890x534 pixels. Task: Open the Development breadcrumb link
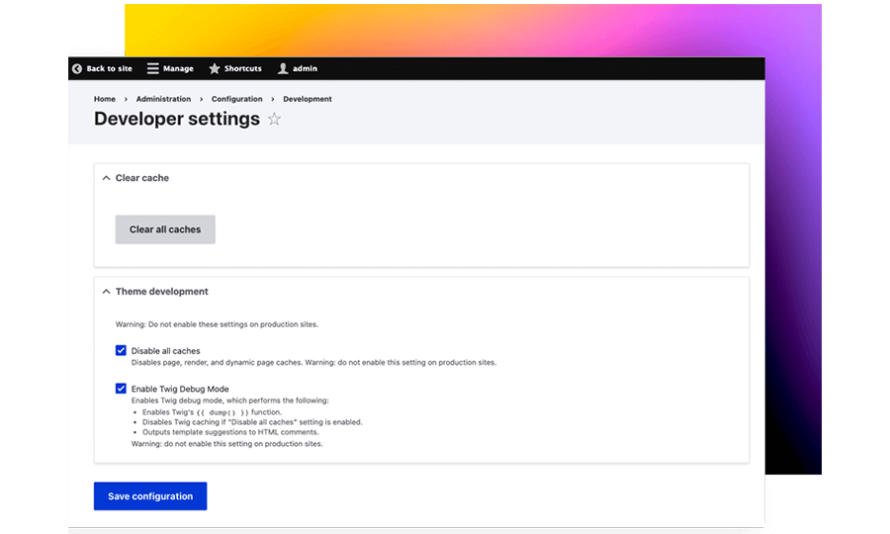[307, 99]
